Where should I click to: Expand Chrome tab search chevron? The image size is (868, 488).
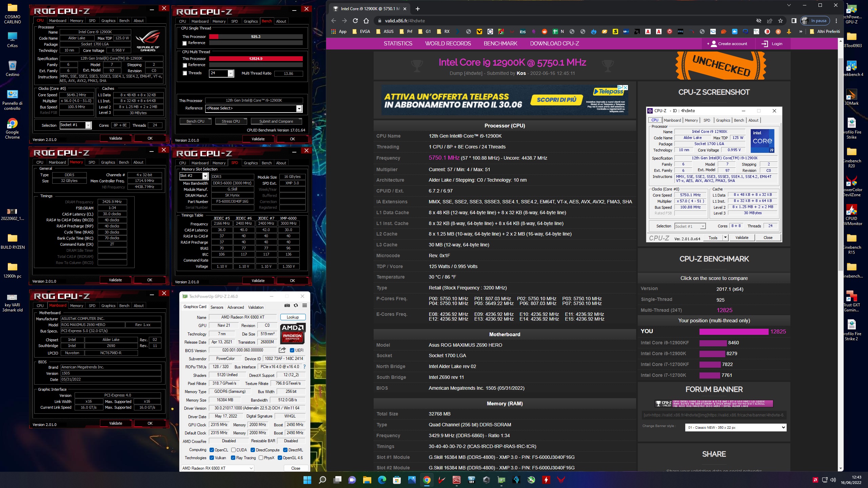click(789, 5)
